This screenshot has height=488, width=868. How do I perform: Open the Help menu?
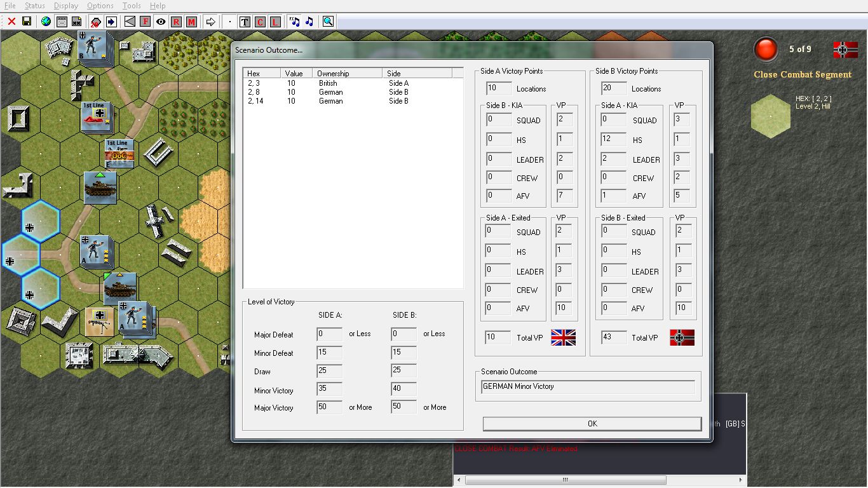click(x=158, y=6)
